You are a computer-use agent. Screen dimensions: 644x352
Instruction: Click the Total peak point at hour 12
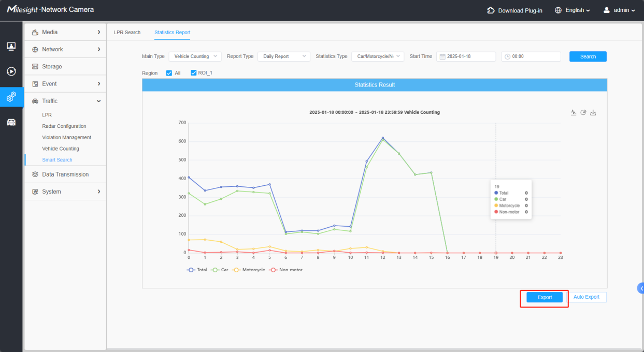[x=383, y=138]
